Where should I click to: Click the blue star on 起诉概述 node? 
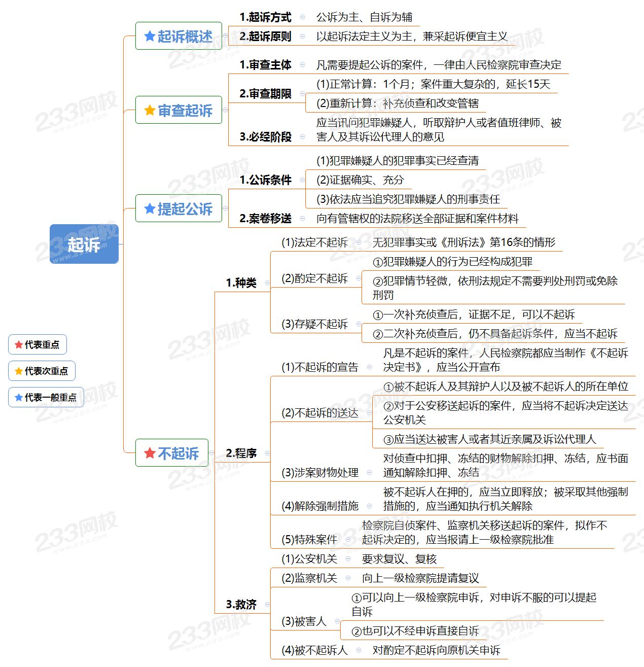tap(150, 36)
